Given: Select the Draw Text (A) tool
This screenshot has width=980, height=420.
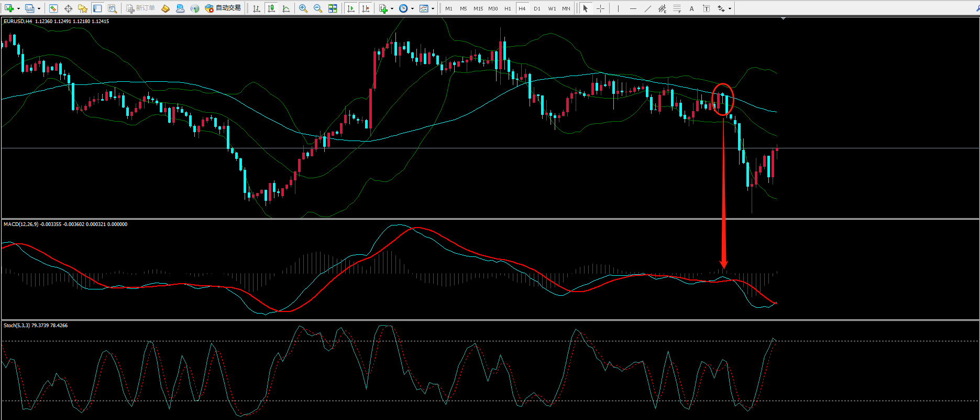Looking at the screenshot, I should coord(691,8).
